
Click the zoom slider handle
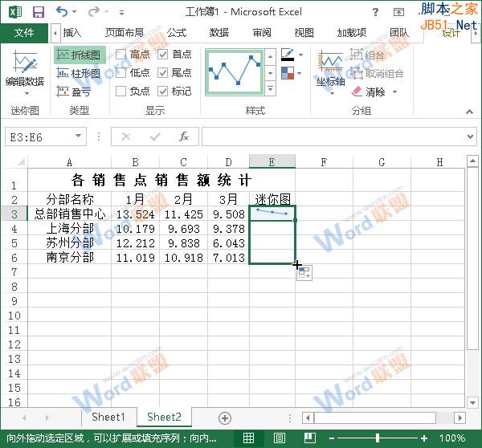point(378,438)
